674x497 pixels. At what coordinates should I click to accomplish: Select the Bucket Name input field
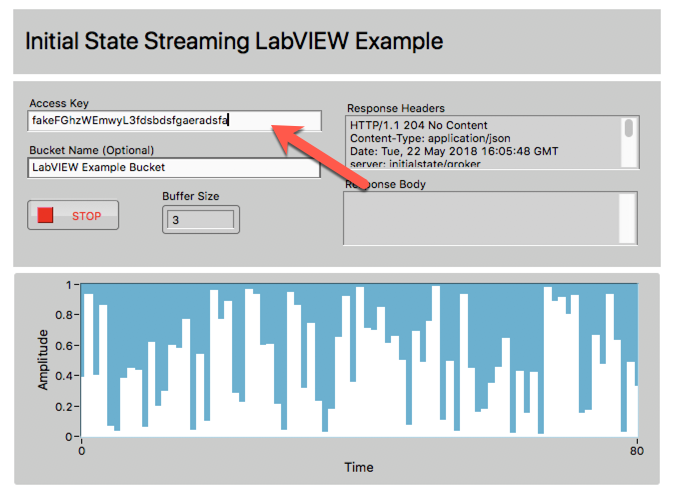point(174,167)
